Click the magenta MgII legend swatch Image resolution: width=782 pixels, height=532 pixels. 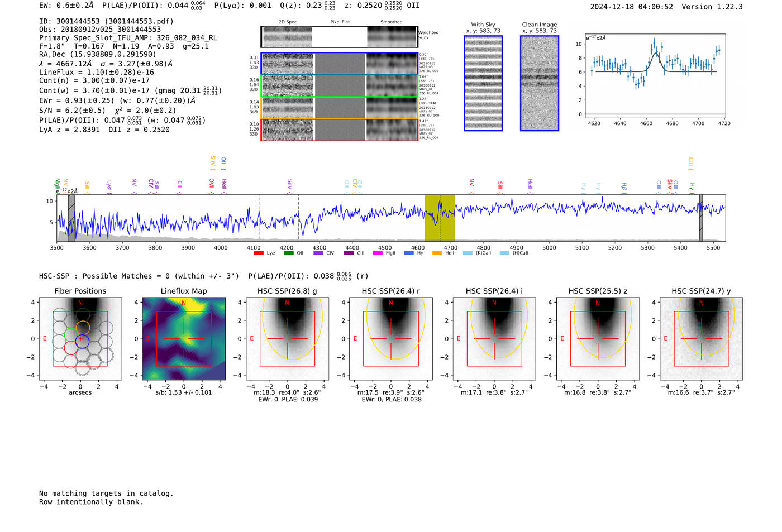coord(378,253)
